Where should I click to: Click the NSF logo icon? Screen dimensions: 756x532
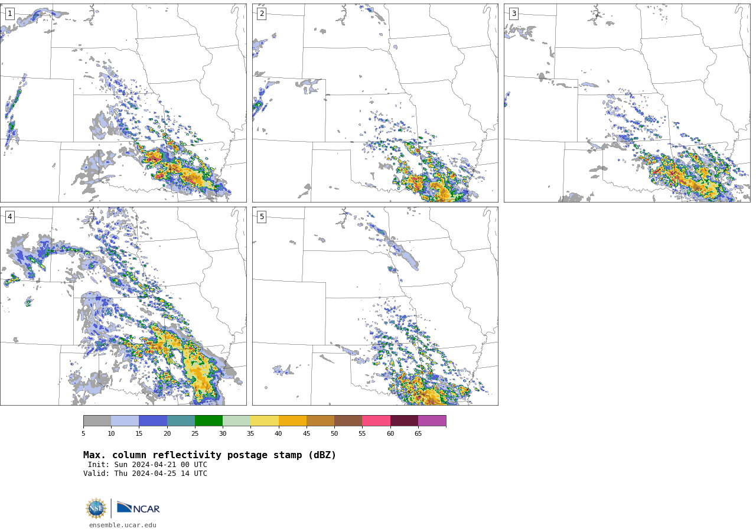pos(96,508)
